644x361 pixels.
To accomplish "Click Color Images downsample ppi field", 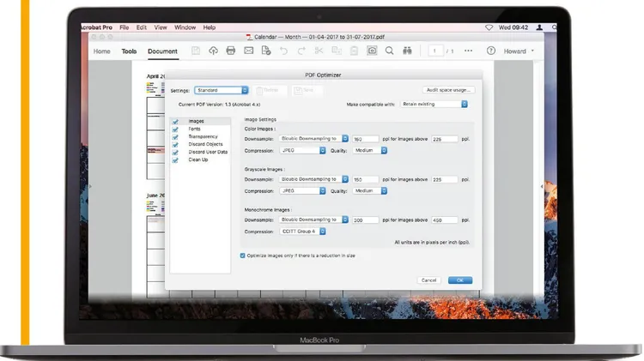I will click(x=365, y=139).
